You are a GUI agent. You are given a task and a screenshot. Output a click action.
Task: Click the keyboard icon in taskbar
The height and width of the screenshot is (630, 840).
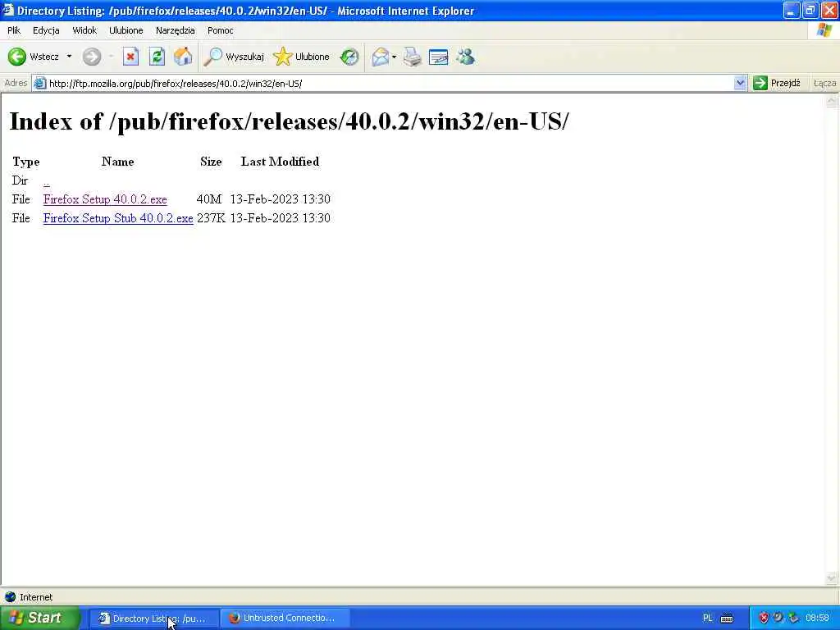[727, 619]
